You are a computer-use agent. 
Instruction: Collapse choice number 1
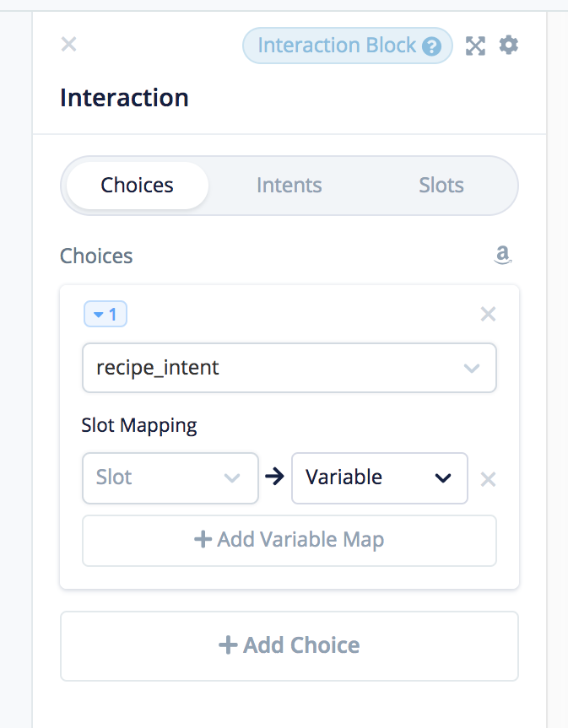coord(105,315)
